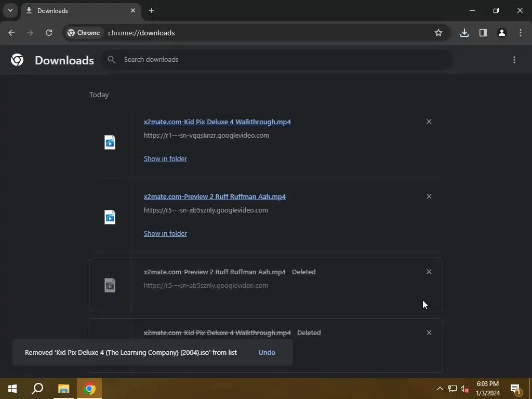The image size is (532, 399).
Task: Click the forward navigation arrow
Action: [x=30, y=33]
